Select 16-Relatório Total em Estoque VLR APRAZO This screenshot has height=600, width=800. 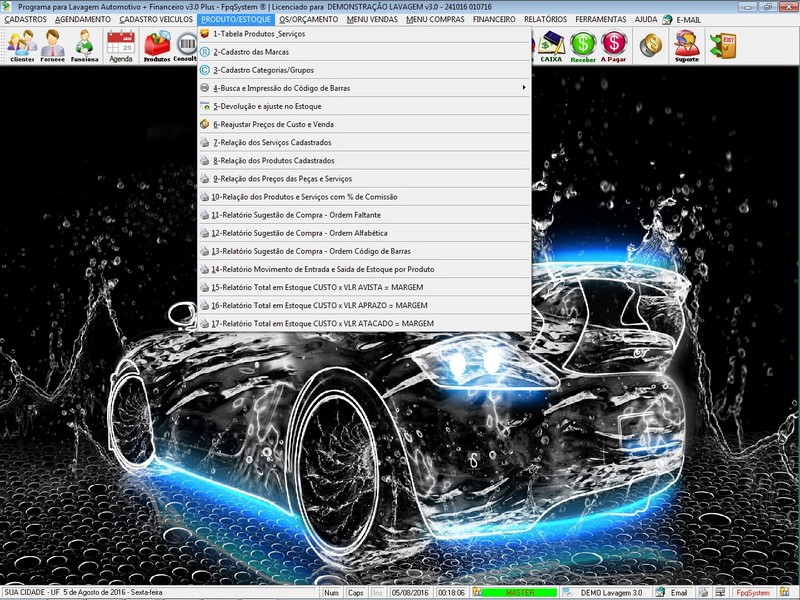[364, 306]
